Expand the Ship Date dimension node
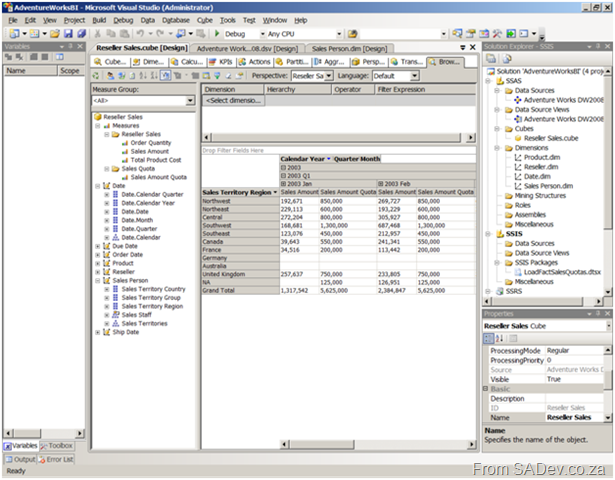The image size is (615, 480). point(98,333)
